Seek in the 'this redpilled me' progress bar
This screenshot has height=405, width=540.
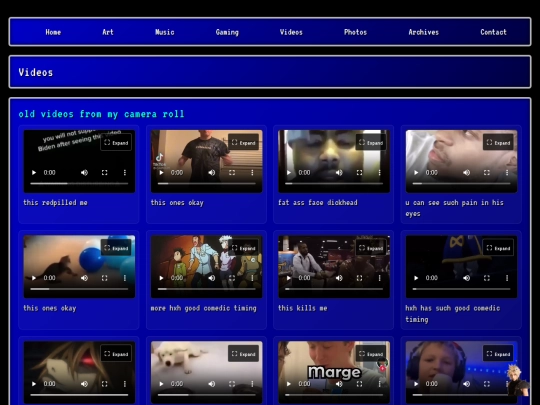click(79, 184)
